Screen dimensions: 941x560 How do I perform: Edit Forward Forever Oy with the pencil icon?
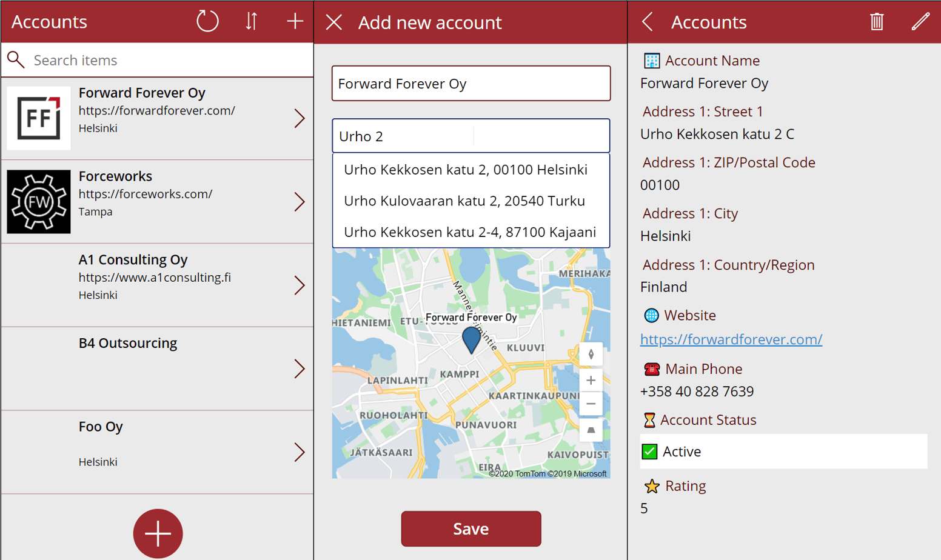point(920,22)
